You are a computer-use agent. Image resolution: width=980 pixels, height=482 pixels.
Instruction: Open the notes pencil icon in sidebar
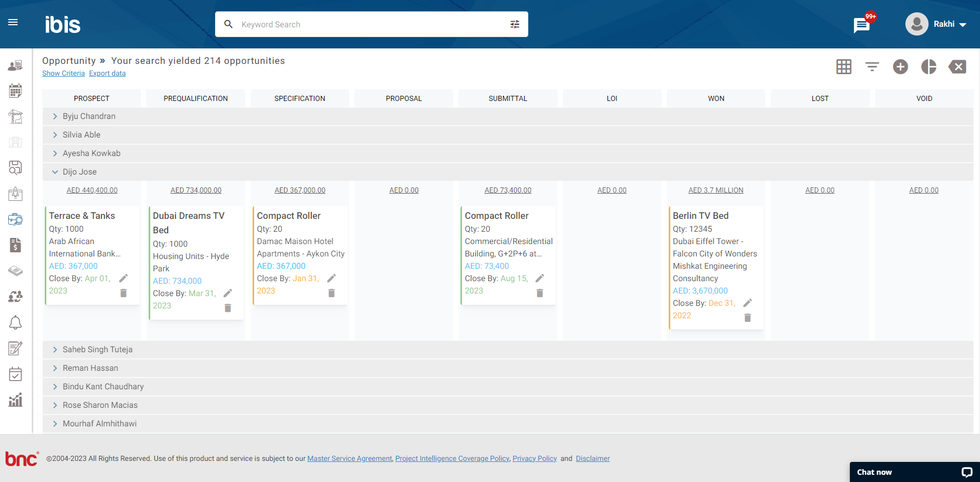tap(15, 348)
